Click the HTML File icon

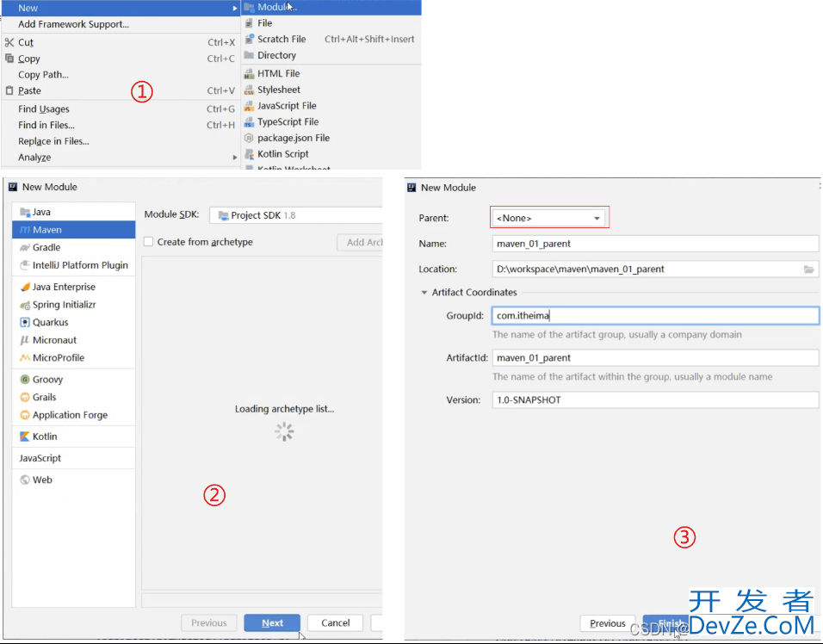click(x=250, y=73)
